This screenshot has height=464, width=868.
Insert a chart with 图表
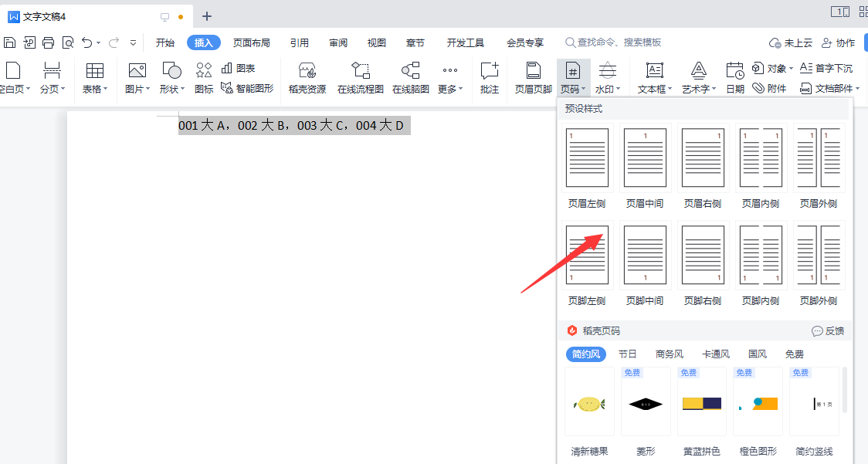coord(238,68)
